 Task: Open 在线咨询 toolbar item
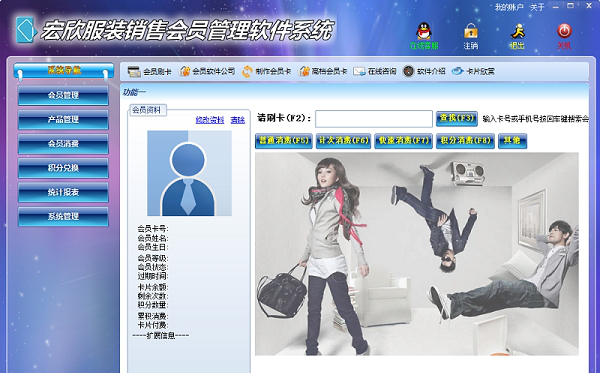point(375,71)
